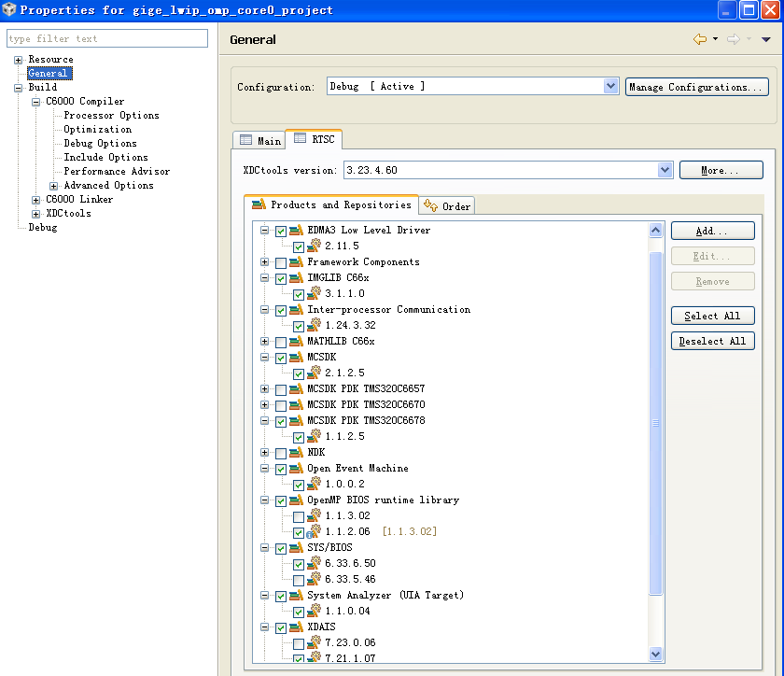This screenshot has width=784, height=676.
Task: Click the SYS/BIOS product icon
Action: pyautogui.click(x=297, y=547)
